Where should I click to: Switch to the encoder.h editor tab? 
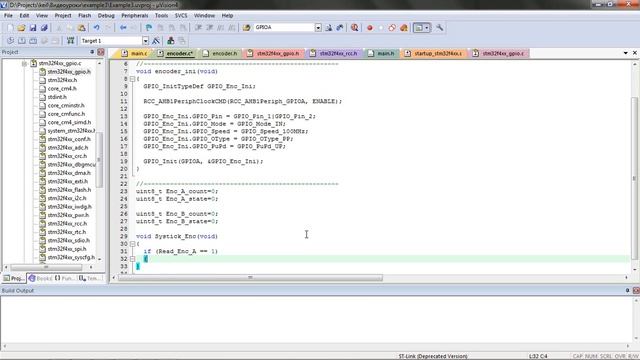[220, 53]
